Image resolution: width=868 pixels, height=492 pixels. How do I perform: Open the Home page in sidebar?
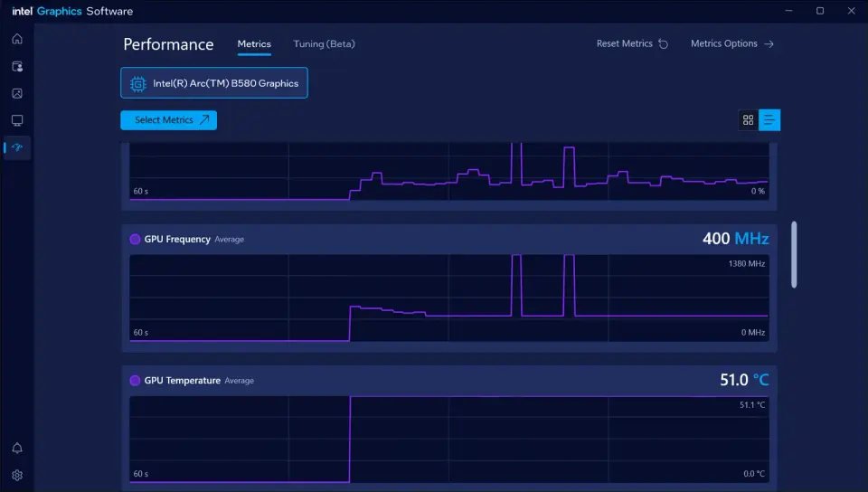coord(17,39)
